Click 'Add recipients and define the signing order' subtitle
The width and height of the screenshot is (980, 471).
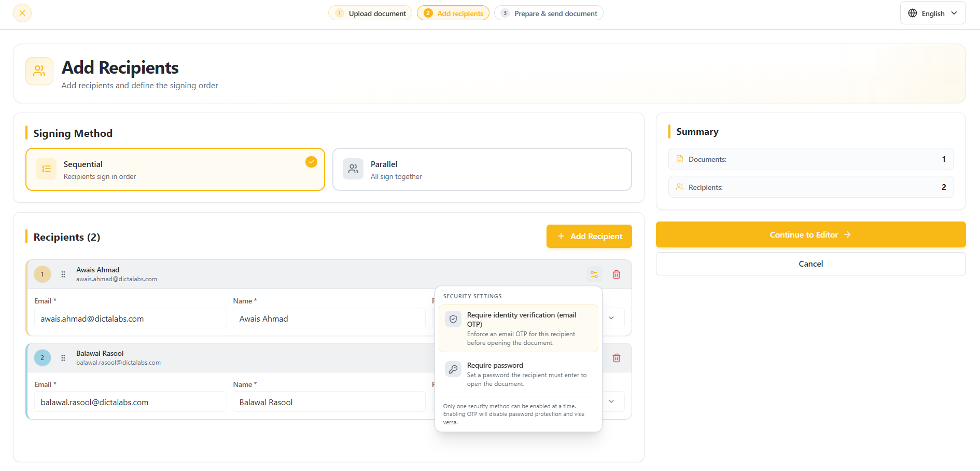coord(140,86)
